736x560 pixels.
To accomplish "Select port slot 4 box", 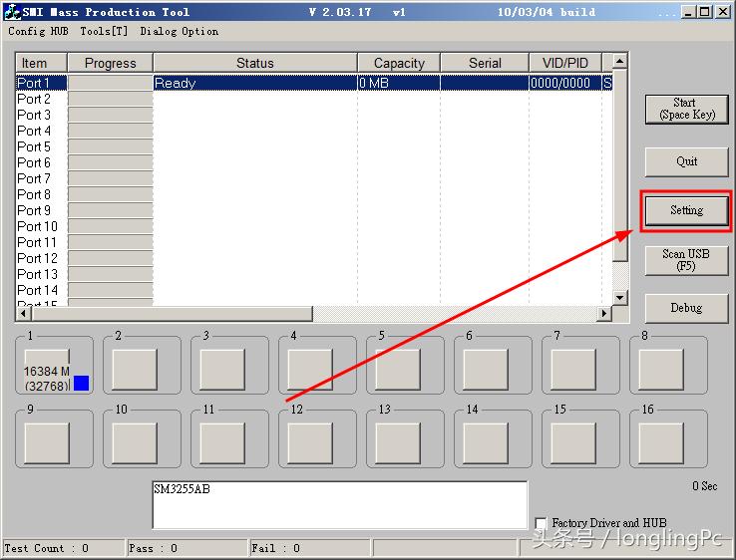I will pos(310,369).
